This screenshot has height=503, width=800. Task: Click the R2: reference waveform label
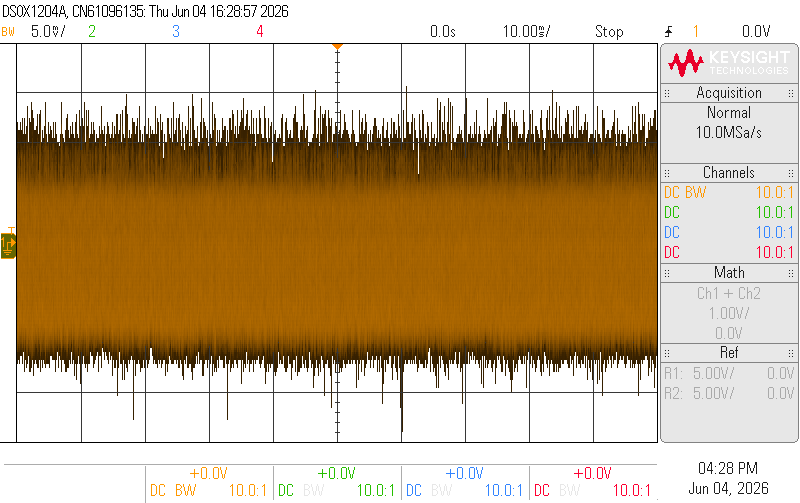[x=673, y=393]
